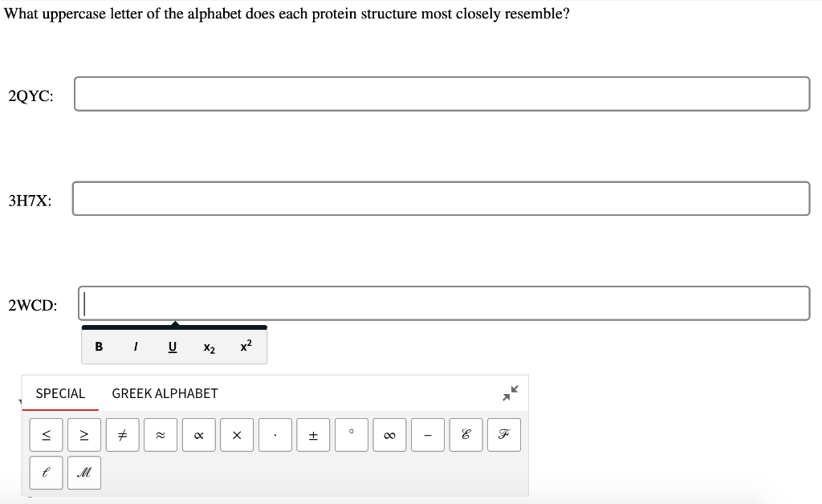This screenshot has width=822, height=504.
Task: Enable superscript mode
Action: [245, 346]
